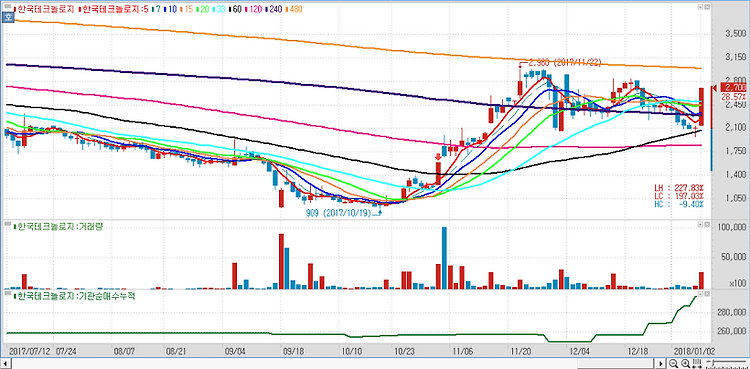Click the LC : 197.03% statistic
This screenshot has height=369, width=750.
click(x=679, y=196)
